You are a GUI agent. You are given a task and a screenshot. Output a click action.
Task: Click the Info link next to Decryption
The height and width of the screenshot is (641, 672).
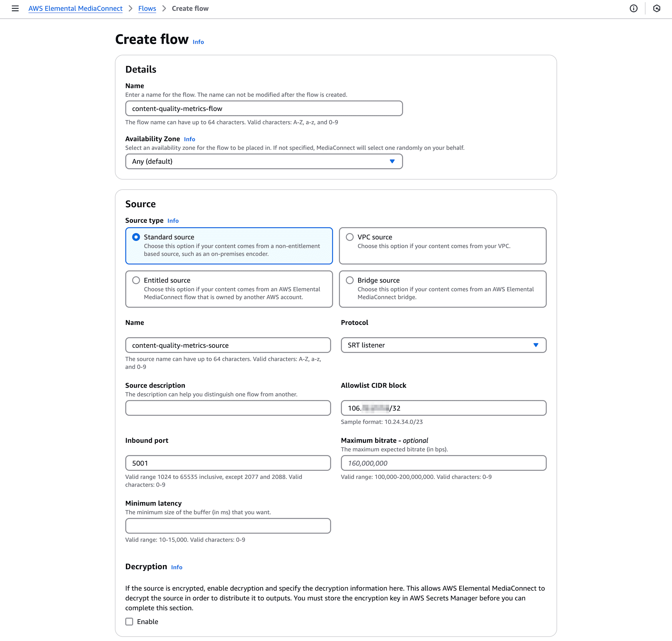click(177, 566)
